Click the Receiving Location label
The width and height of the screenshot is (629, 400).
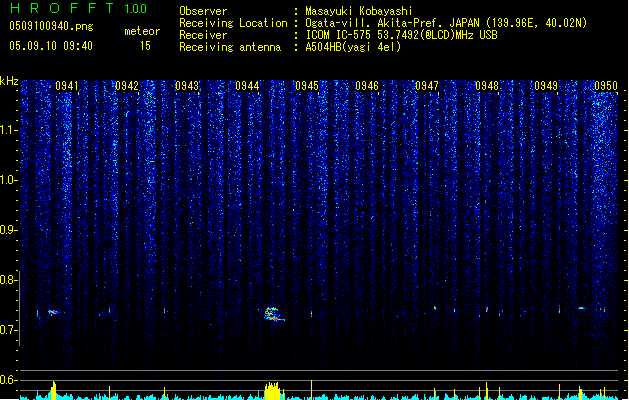pos(233,23)
